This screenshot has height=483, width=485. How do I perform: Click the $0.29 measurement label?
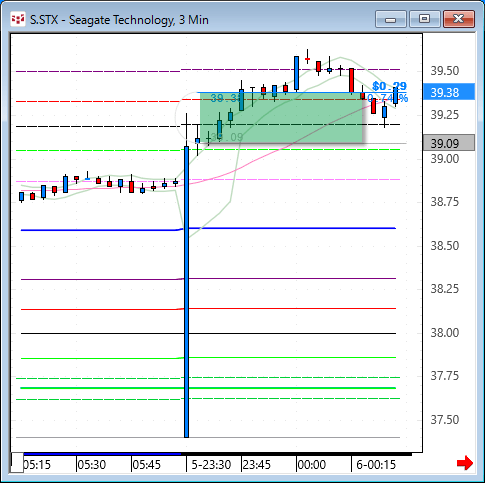(x=389, y=86)
